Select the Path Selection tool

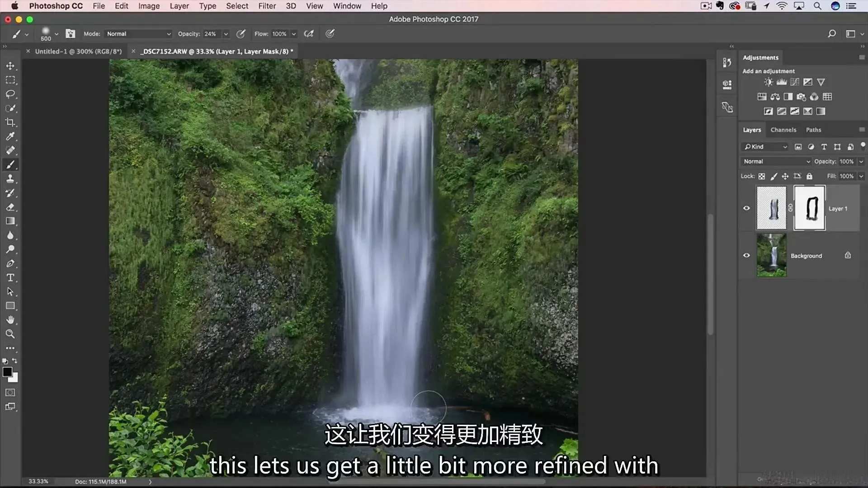click(10, 292)
